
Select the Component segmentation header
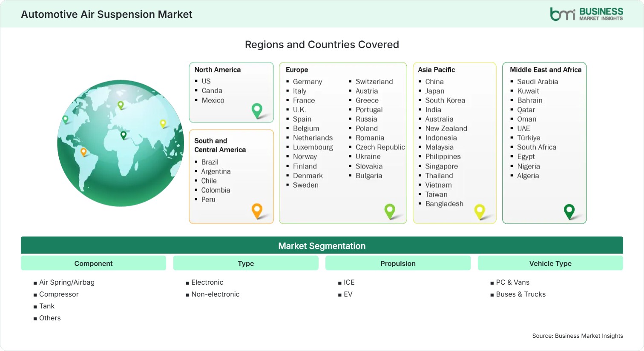93,263
